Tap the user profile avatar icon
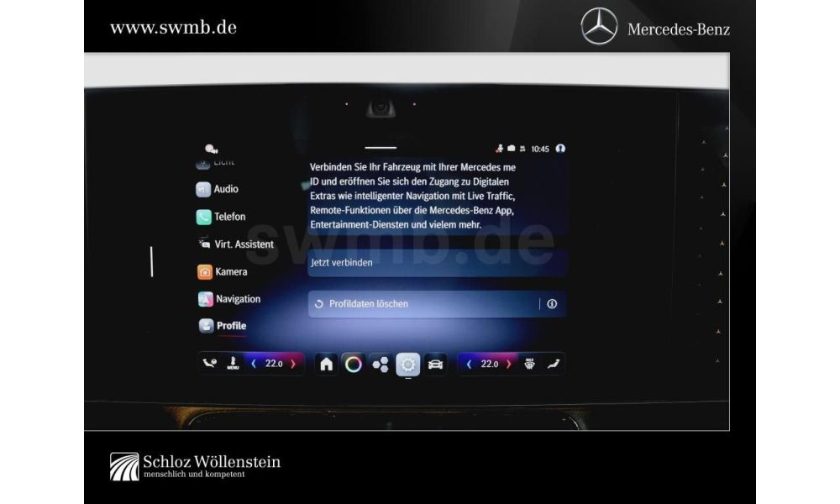This screenshot has width=840, height=504. pyautogui.click(x=560, y=149)
